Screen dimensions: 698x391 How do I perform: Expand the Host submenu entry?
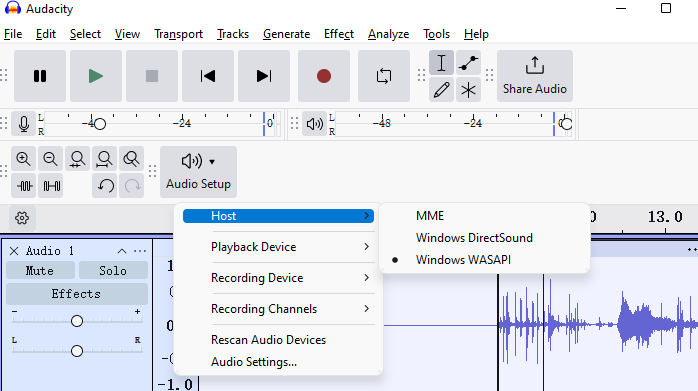tap(278, 216)
